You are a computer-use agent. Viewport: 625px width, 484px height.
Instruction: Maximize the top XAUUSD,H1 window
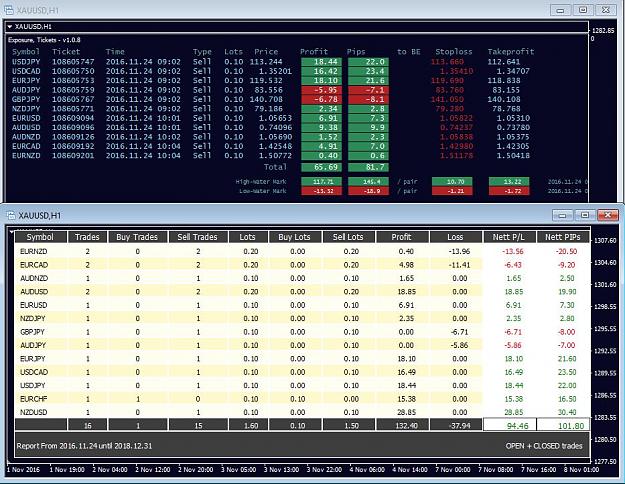583,10
